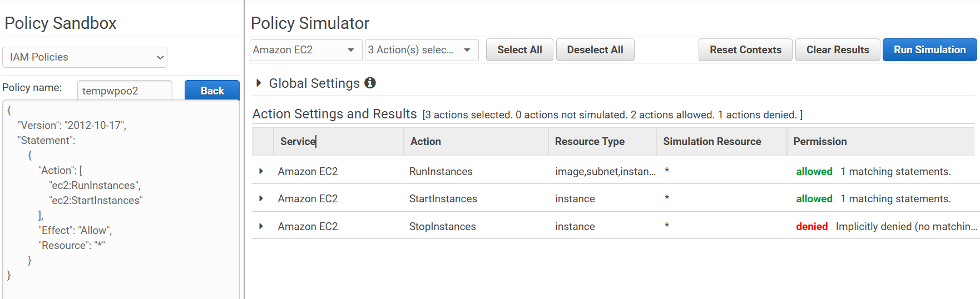Click the Policy name input field
The width and height of the screenshot is (980, 299).
125,91
